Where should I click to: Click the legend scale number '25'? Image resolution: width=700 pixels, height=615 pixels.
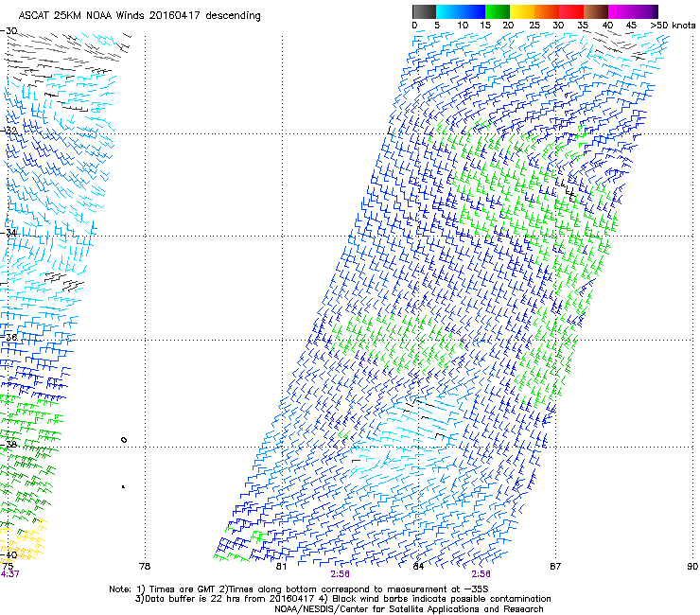pos(534,26)
